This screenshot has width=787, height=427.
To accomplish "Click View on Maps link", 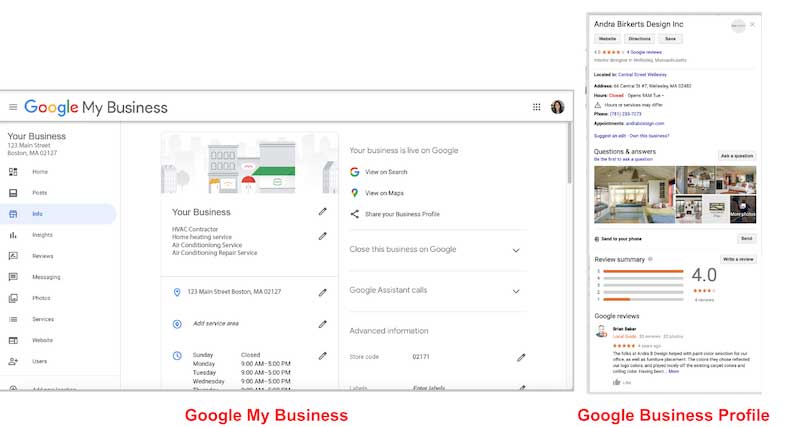I will (x=384, y=193).
